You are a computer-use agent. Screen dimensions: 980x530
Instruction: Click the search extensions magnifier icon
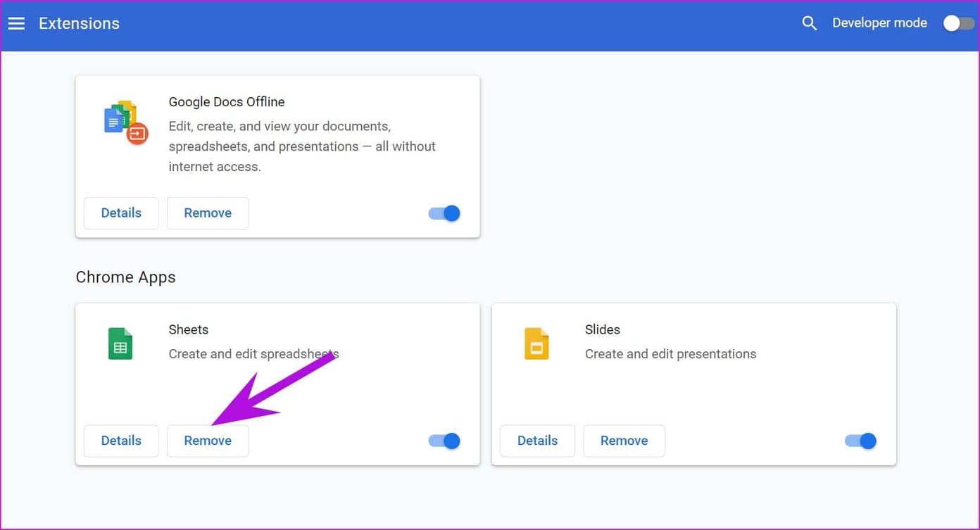pyautogui.click(x=810, y=23)
